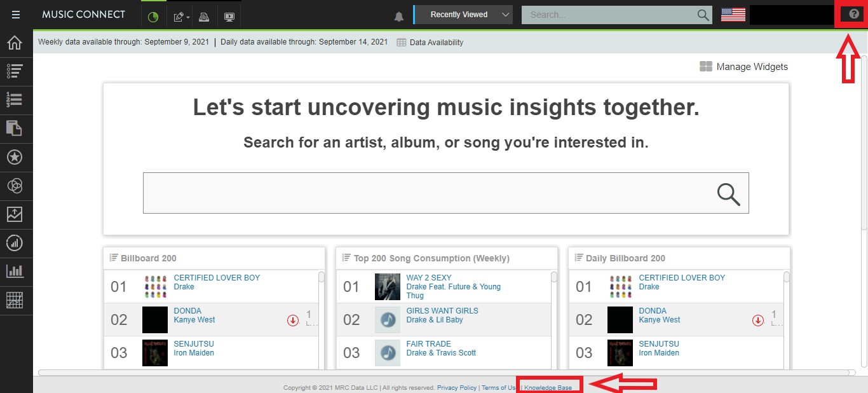Open the WAY 2 SEXY song link
This screenshot has height=393, width=868.
click(429, 278)
